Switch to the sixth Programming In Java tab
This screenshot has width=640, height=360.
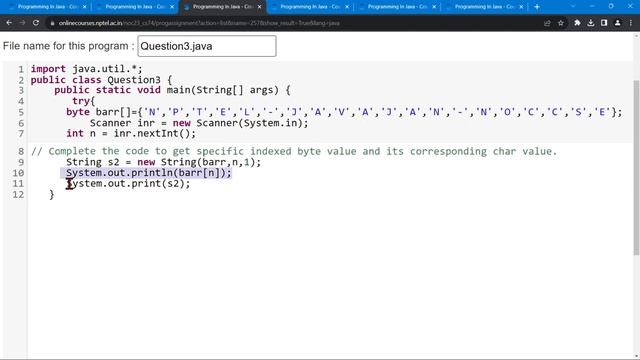483,7
